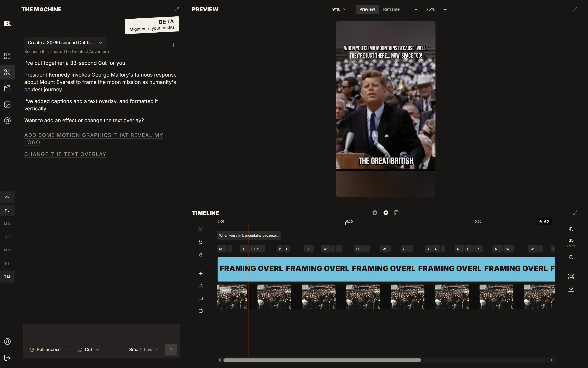Viewport: 588px width, 368px height.
Task: Redo the timeline action
Action: [x=200, y=255]
